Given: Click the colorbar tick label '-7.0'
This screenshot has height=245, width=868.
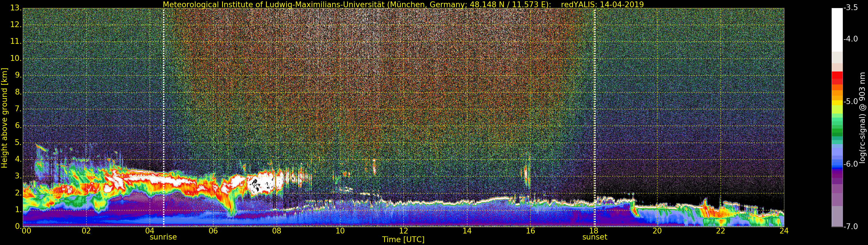Looking at the screenshot, I should (850, 227).
